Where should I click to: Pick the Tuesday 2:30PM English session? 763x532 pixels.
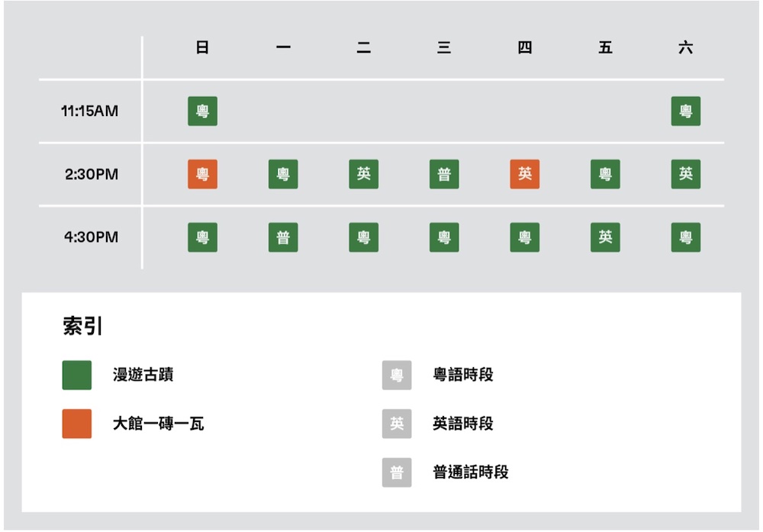click(x=363, y=174)
